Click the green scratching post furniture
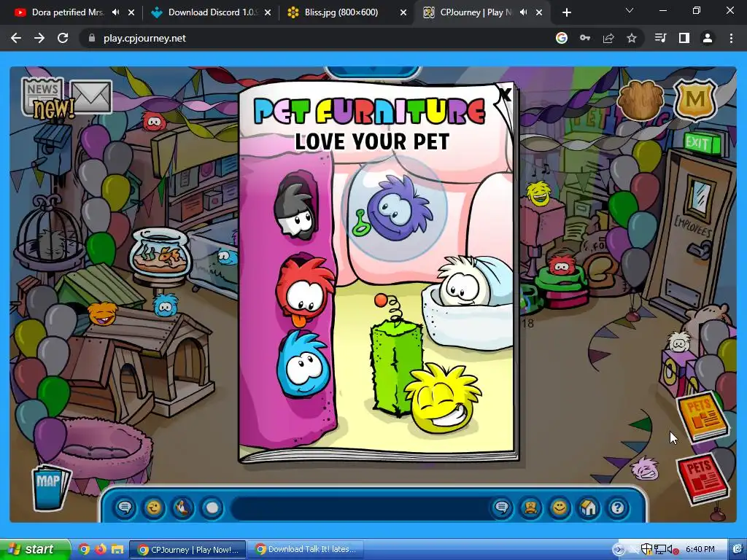 [x=396, y=367]
